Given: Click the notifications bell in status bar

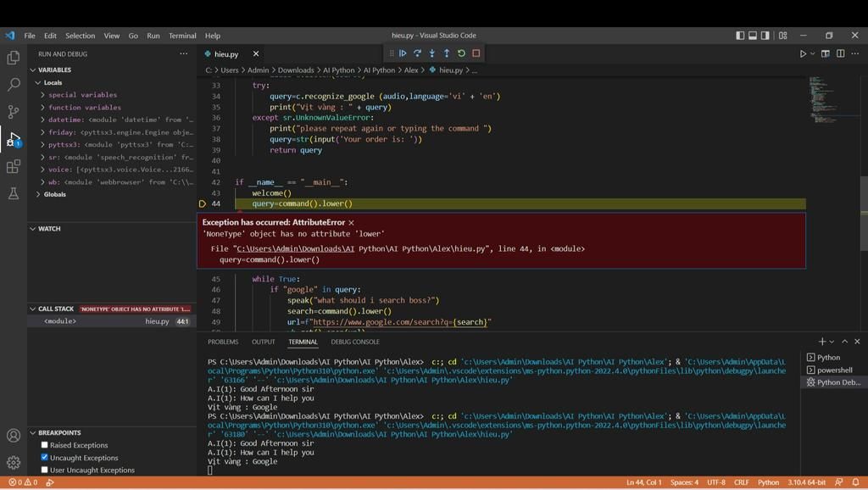Looking at the screenshot, I should click(x=855, y=482).
